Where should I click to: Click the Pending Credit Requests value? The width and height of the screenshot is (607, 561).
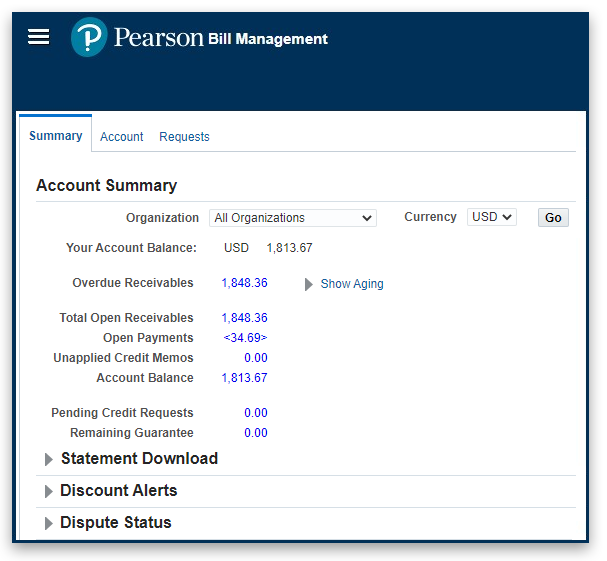pos(255,413)
